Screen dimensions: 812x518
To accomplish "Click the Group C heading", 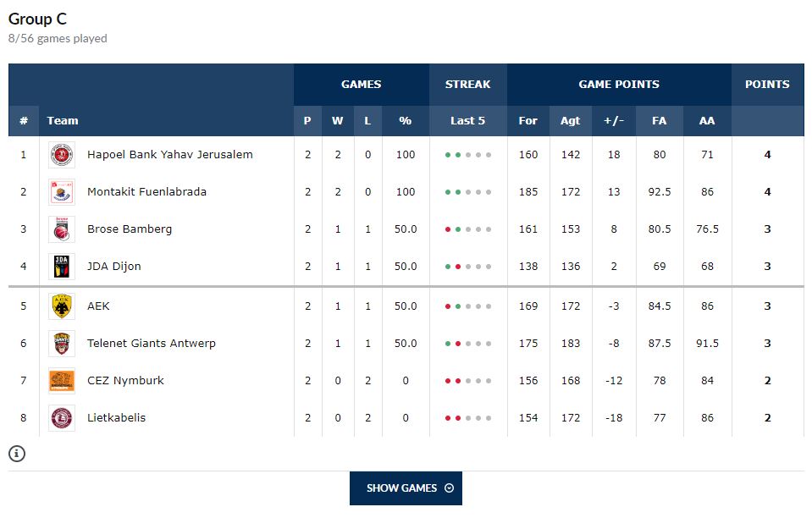I will (x=37, y=19).
